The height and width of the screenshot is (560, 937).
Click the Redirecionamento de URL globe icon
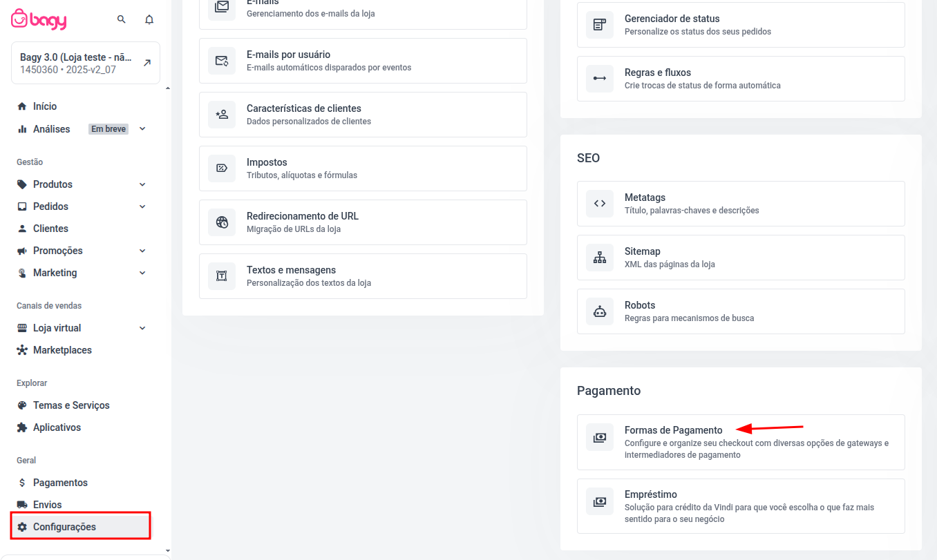pyautogui.click(x=221, y=222)
